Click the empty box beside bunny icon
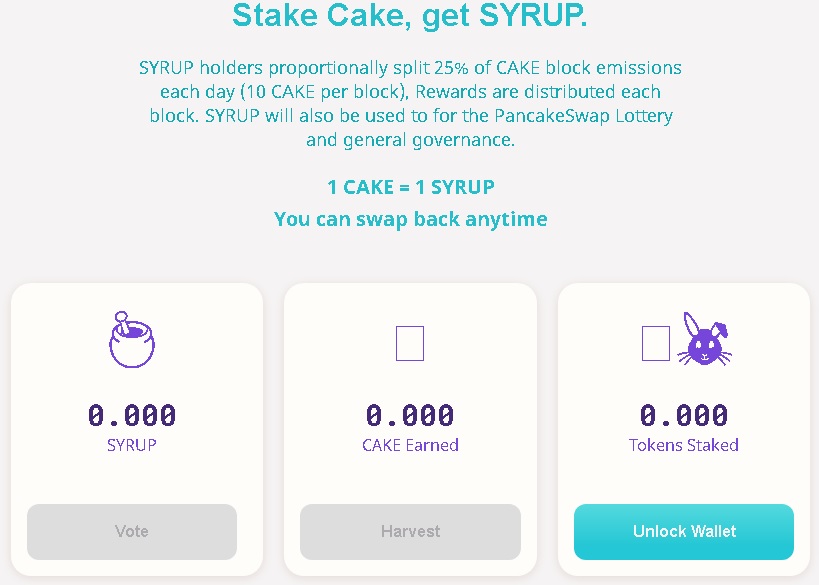 [656, 343]
